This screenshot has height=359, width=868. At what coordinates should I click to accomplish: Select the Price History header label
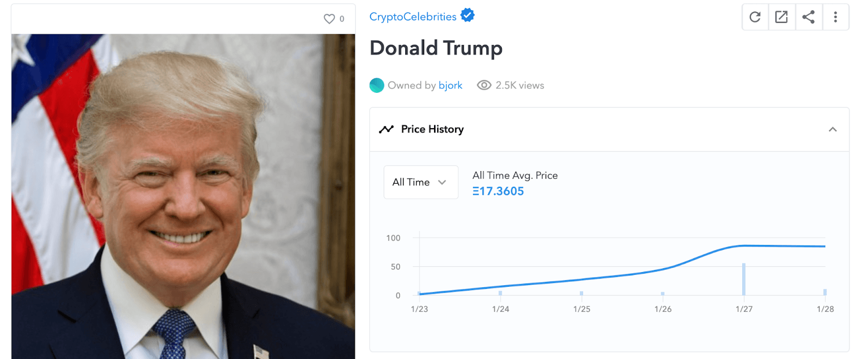[x=431, y=129]
